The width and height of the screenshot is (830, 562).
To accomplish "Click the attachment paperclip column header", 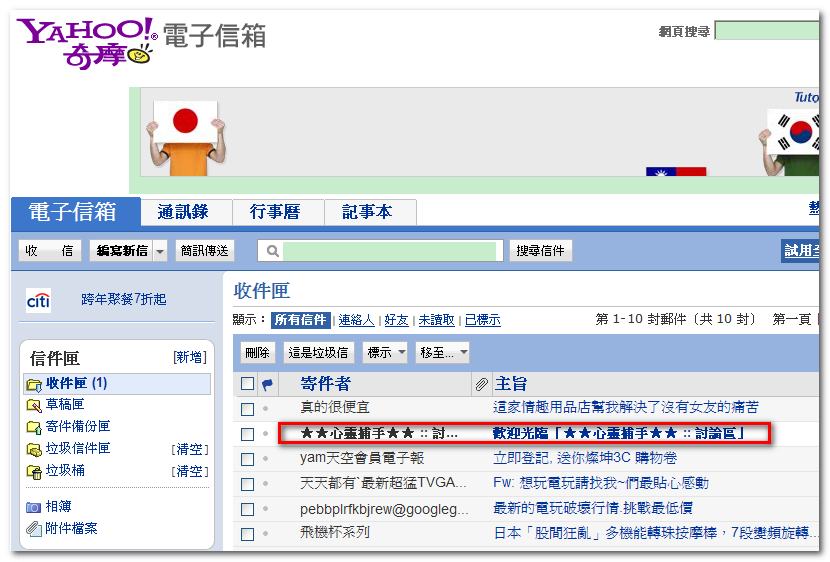I will 481,384.
